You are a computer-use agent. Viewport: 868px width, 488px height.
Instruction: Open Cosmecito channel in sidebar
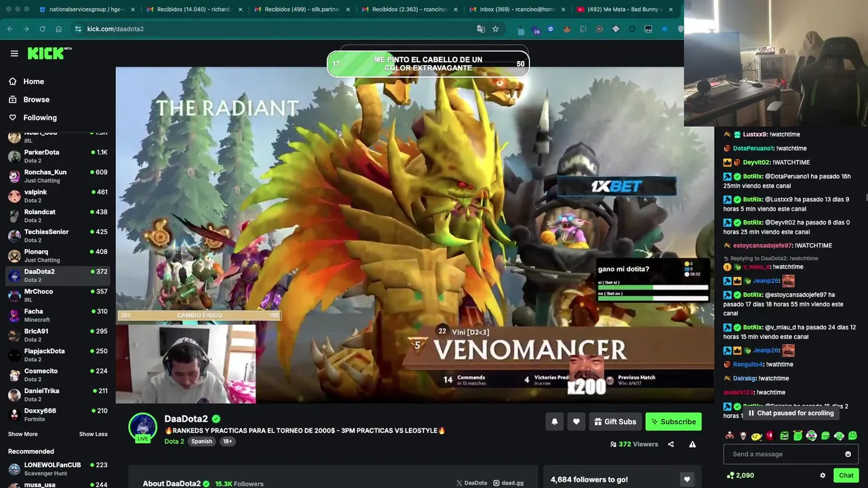[58, 375]
